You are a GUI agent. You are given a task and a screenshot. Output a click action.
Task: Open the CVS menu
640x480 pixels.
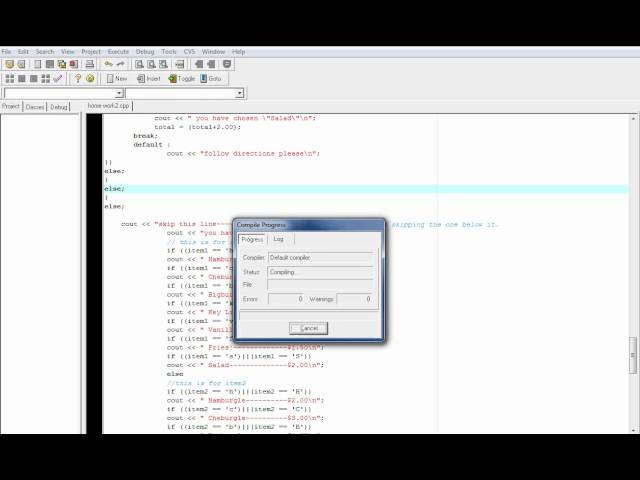click(189, 52)
